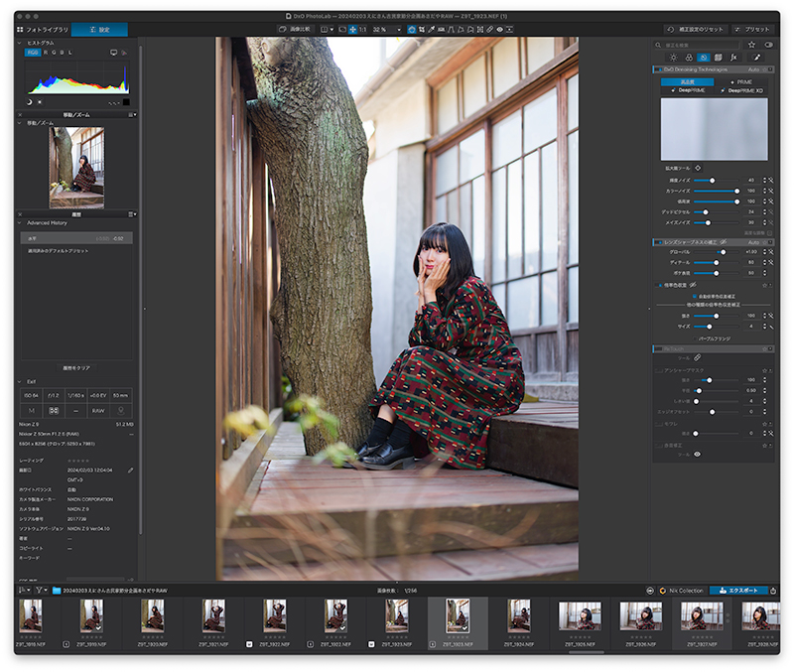Click the エクスポート export button
This screenshot has height=672, width=794.
click(738, 591)
